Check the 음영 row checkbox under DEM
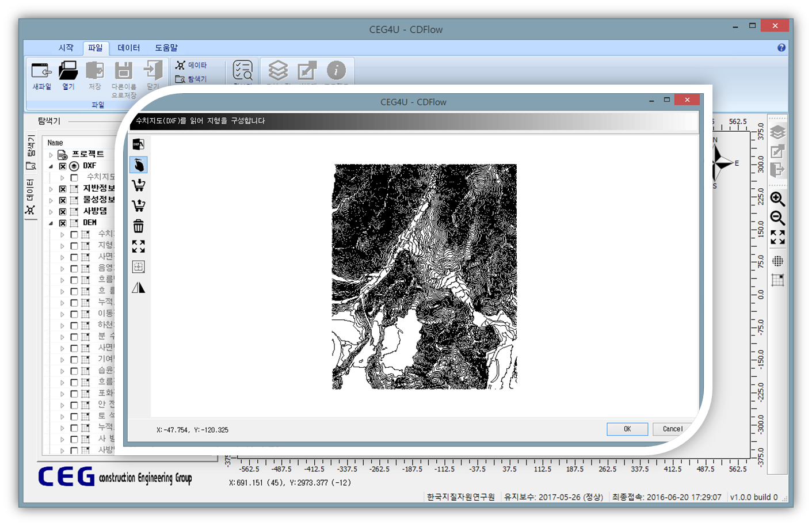Image resolution: width=812 pixels, height=526 pixels. tap(74, 269)
